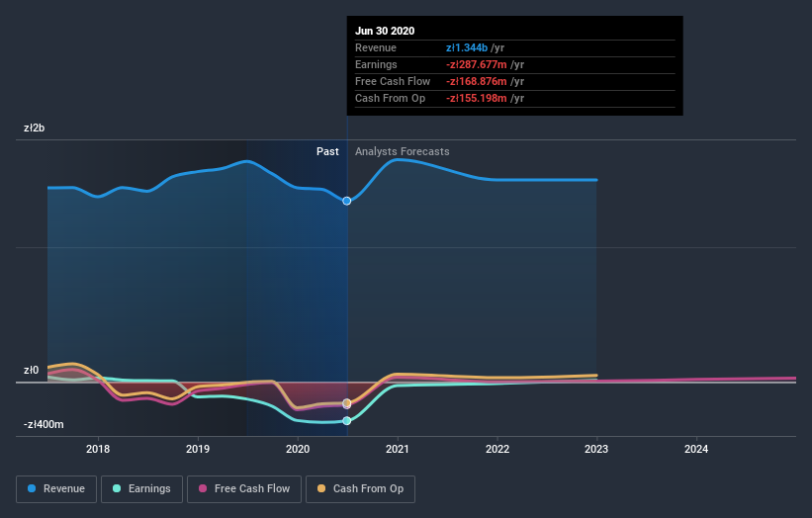Toggle the Earnings legend button
Image resolution: width=812 pixels, height=518 pixels.
(x=141, y=489)
